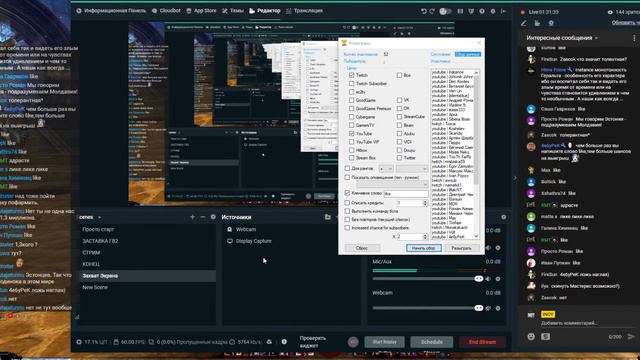This screenshot has height=360, width=640.
Task: Check the GoodGame checkbox
Action: point(351,100)
